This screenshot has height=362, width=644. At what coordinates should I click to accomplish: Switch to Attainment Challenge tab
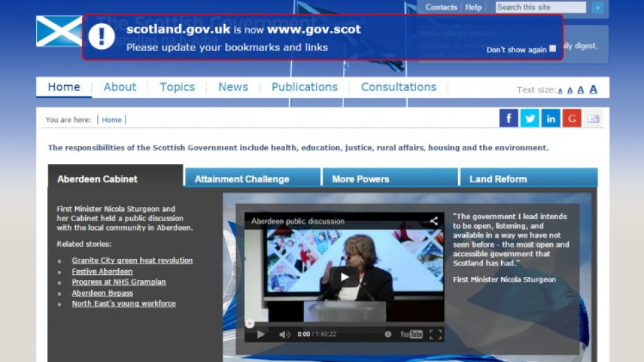(253, 178)
